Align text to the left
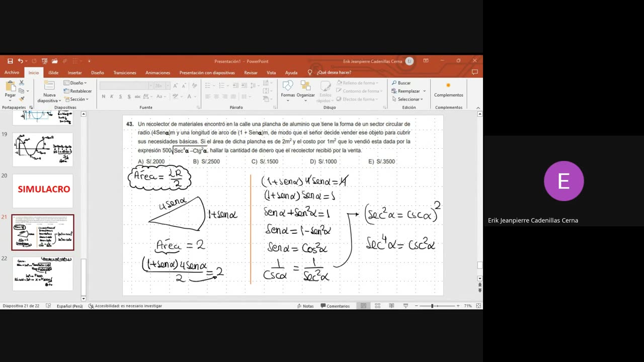The height and width of the screenshot is (362, 644). (208, 97)
